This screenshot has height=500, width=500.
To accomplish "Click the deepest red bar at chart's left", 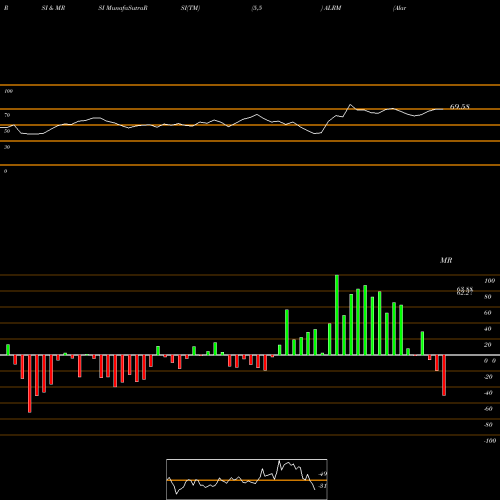I will point(30,384).
